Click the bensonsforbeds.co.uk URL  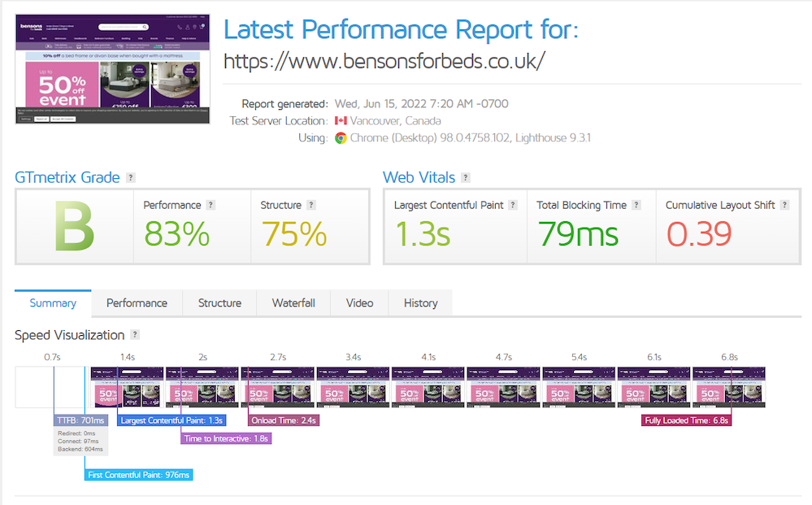(384, 61)
